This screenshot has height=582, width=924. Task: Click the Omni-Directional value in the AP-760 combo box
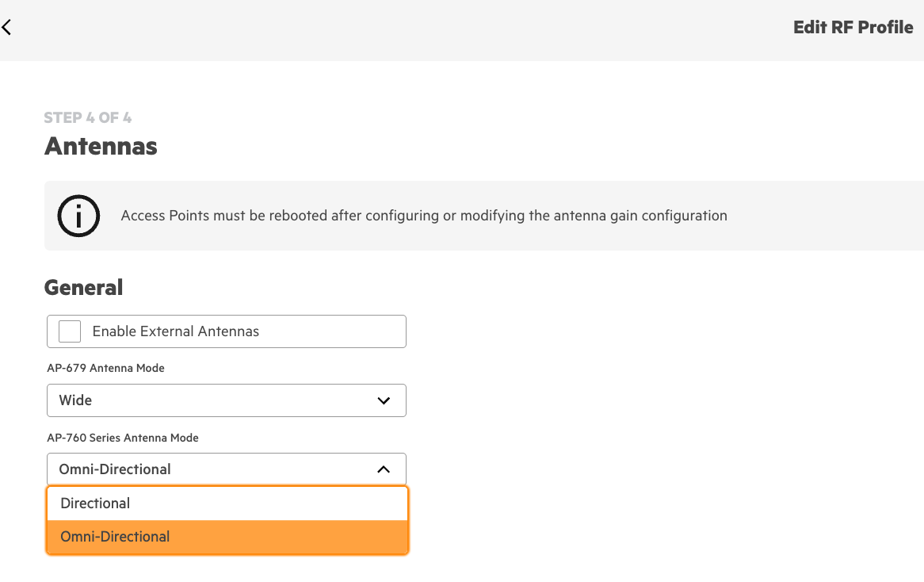point(115,469)
